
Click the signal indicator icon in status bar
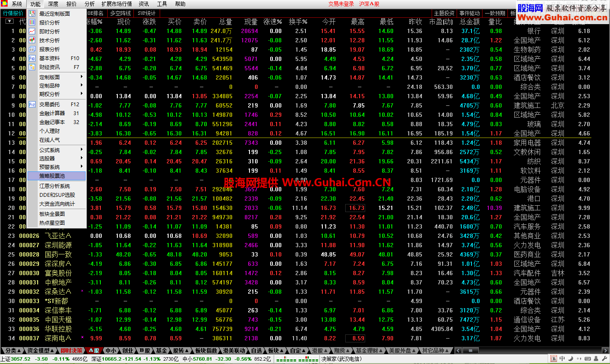coord(297,359)
